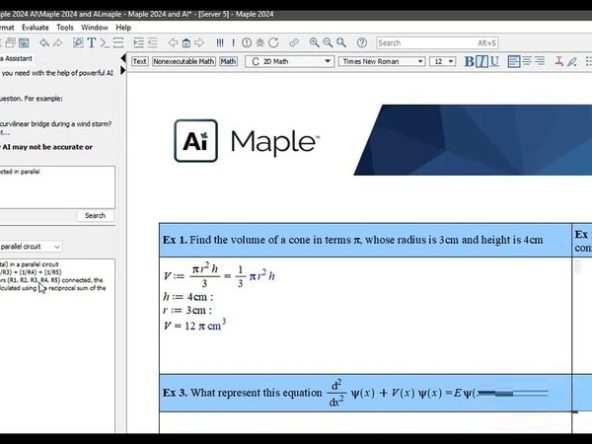Collapse the side panel with left triangle
592x444 pixels.
pos(123,58)
